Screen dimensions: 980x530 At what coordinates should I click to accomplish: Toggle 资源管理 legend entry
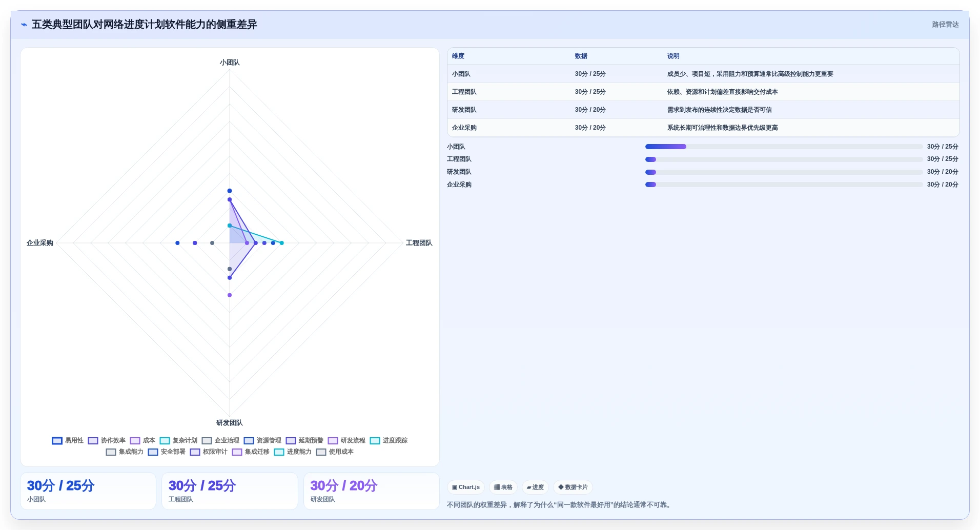pyautogui.click(x=262, y=440)
